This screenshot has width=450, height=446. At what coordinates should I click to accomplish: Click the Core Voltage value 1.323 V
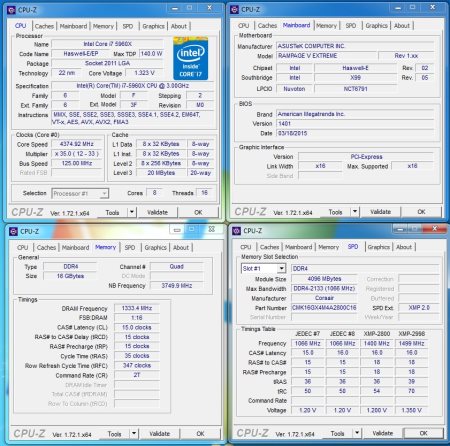[x=144, y=73]
